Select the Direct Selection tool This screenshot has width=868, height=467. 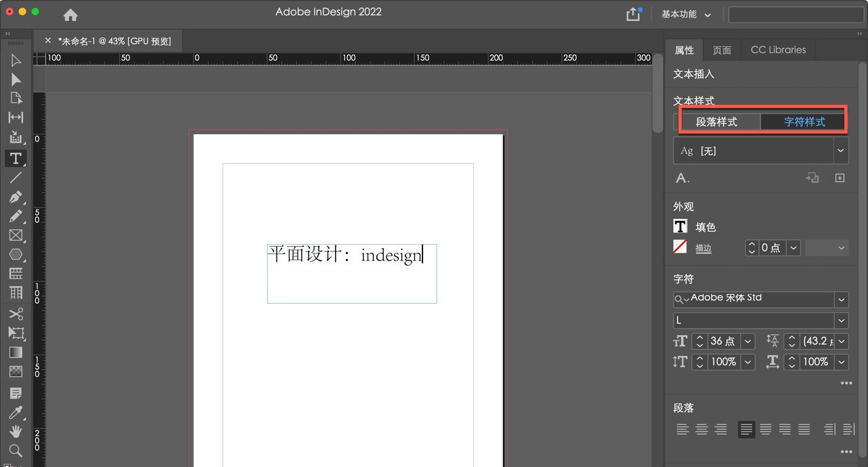point(16,79)
